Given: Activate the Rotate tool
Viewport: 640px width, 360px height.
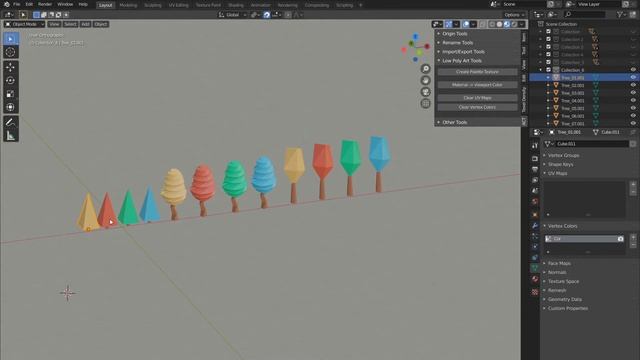Looking at the screenshot, I should coord(11,80).
